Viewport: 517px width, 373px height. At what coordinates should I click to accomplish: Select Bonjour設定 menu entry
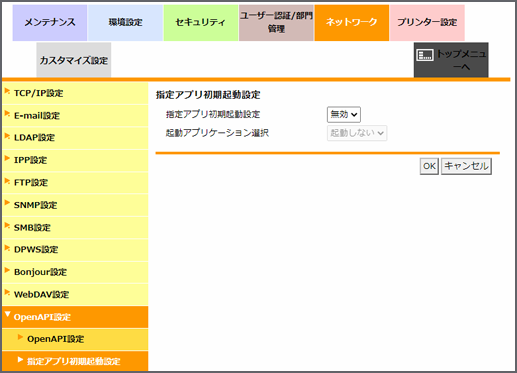[x=75, y=272]
